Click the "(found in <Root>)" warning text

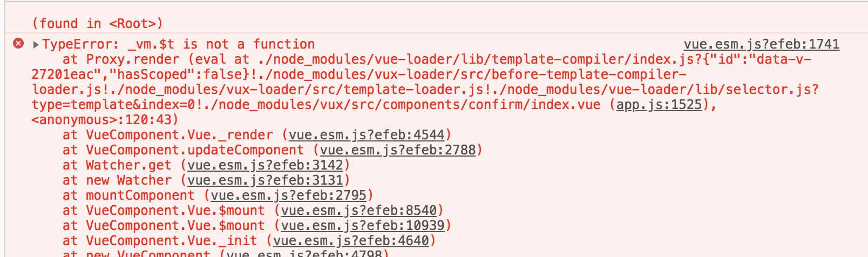(x=97, y=23)
